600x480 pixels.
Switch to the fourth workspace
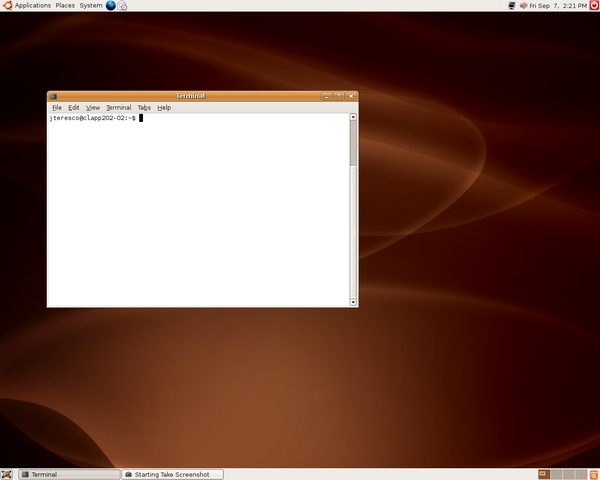coord(580,474)
